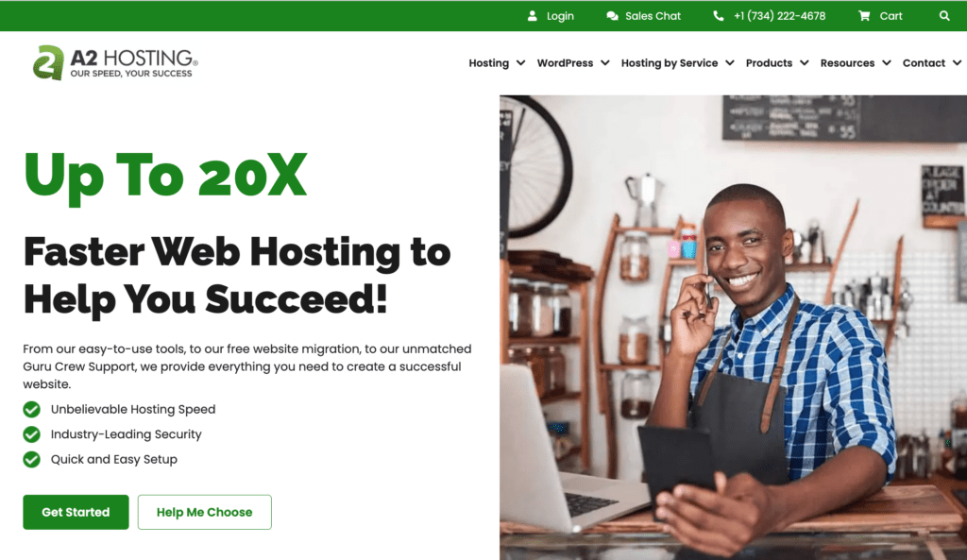Click the Help Me Choose button

(x=204, y=512)
